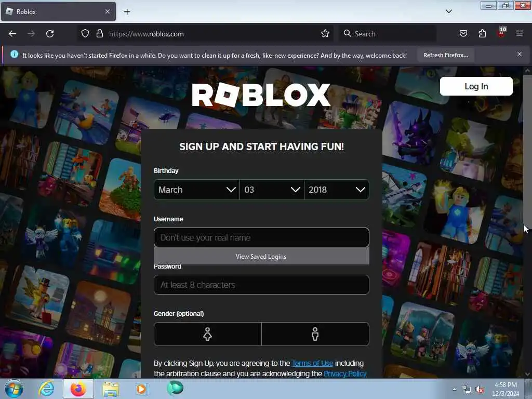Open the media player taskbar icon
Viewport: 532px width, 399px height.
142,389
